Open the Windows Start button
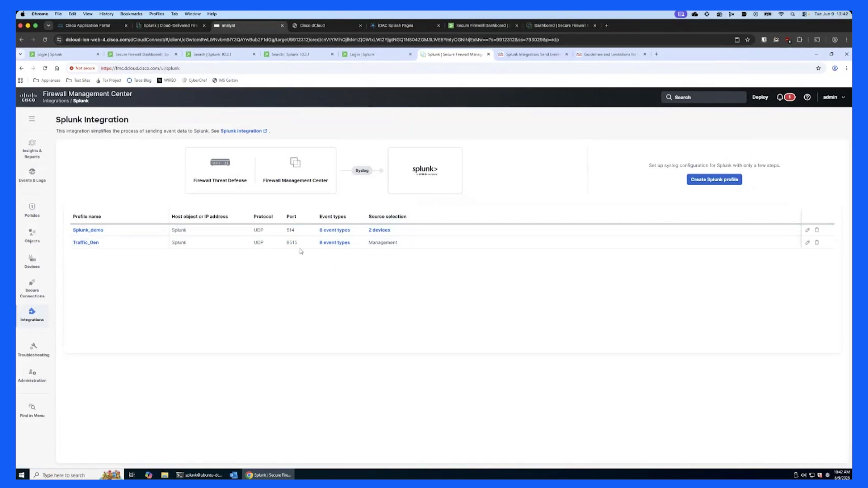This screenshot has width=868, height=488. 21,475
